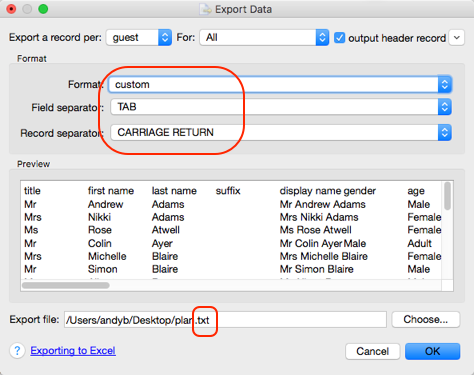This screenshot has width=474, height=375.
Task: Click the Cancel button
Action: point(372,351)
